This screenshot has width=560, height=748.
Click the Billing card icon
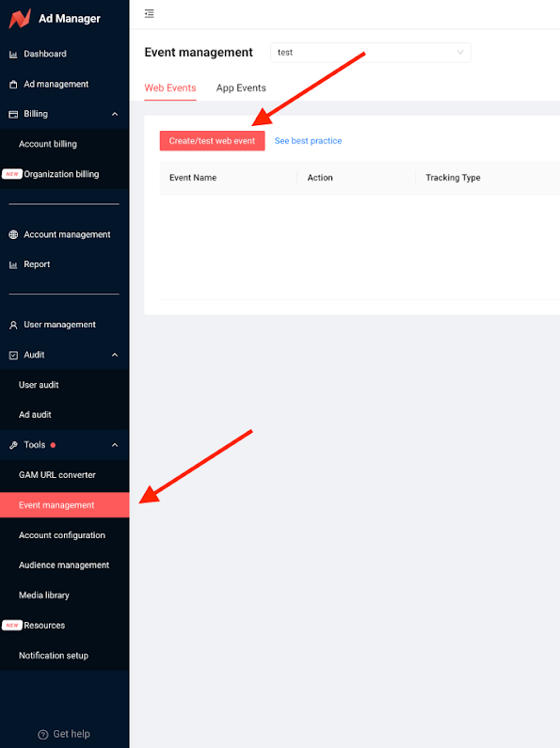point(13,114)
